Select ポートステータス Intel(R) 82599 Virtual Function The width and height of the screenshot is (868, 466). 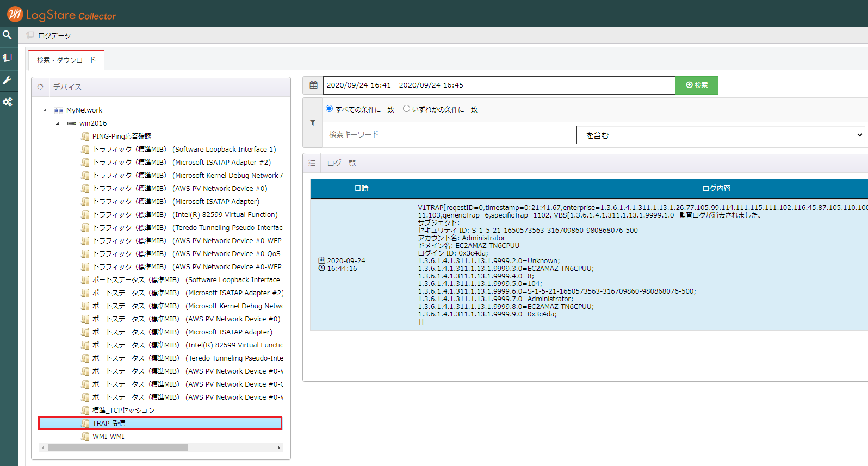click(x=188, y=345)
